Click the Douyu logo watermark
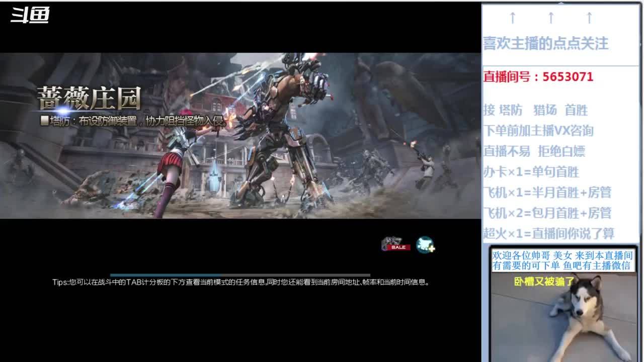This screenshot has width=644, height=362. tap(30, 16)
